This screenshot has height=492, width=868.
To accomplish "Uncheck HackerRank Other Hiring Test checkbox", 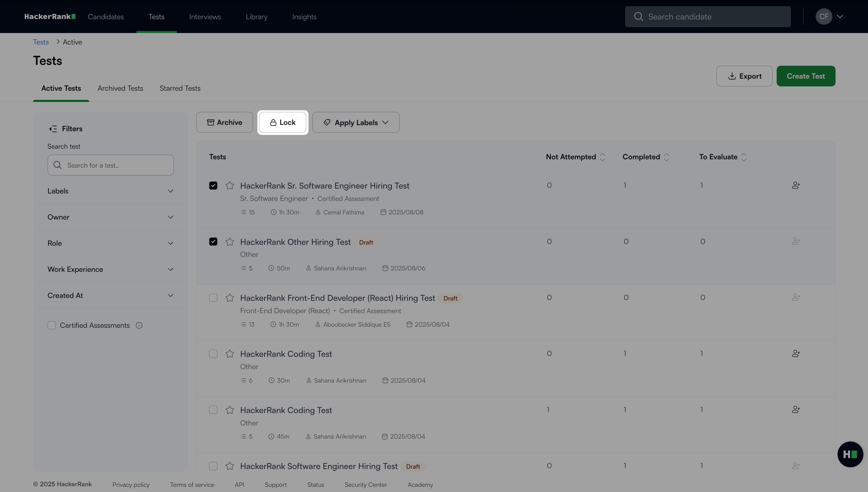I will tap(213, 242).
